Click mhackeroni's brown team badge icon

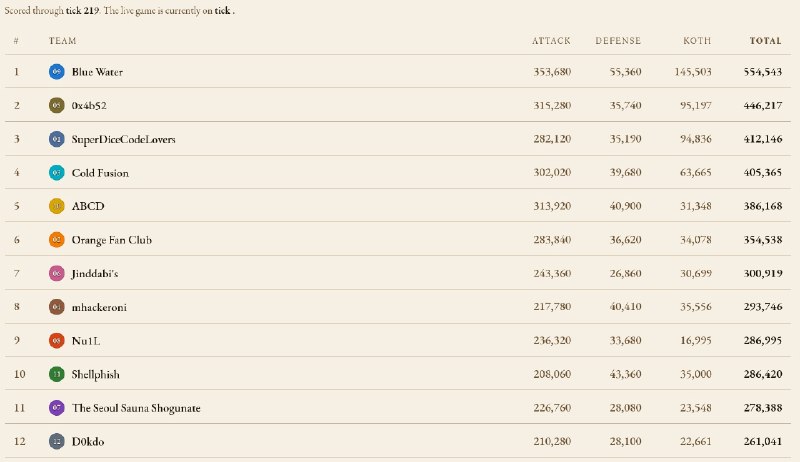tap(57, 306)
